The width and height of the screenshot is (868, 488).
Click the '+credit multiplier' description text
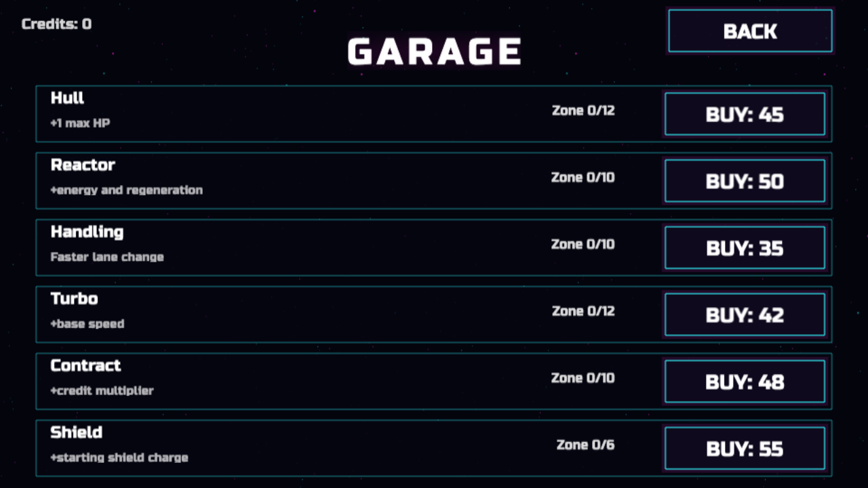point(102,390)
